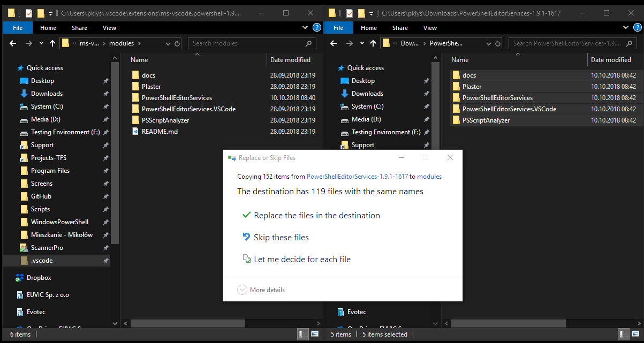
Task: Expand More details in the copy dialog
Action: tap(261, 289)
